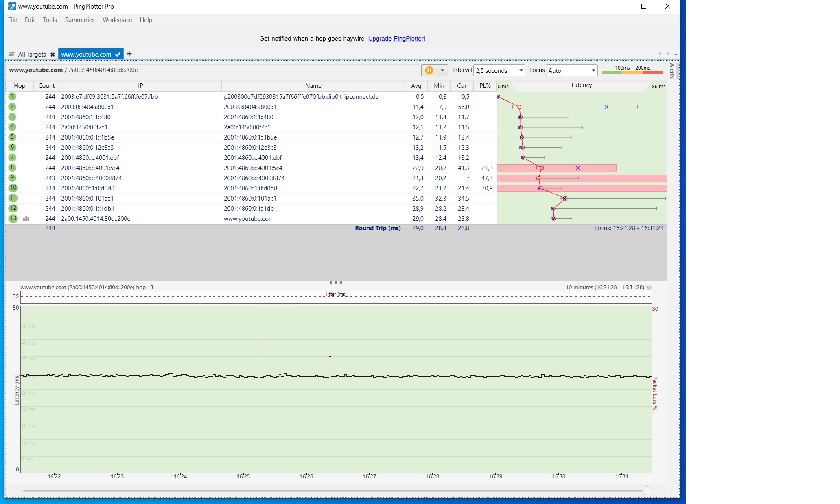Open the Summaries menu
The width and height of the screenshot is (840, 504).
tap(80, 20)
